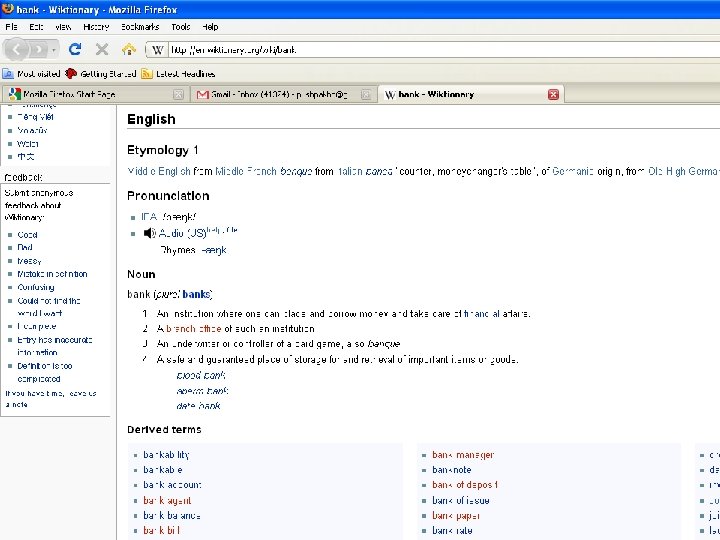This screenshot has width=720, height=540.
Task: Click the Wiktionary site icon in address bar
Action: [158, 50]
